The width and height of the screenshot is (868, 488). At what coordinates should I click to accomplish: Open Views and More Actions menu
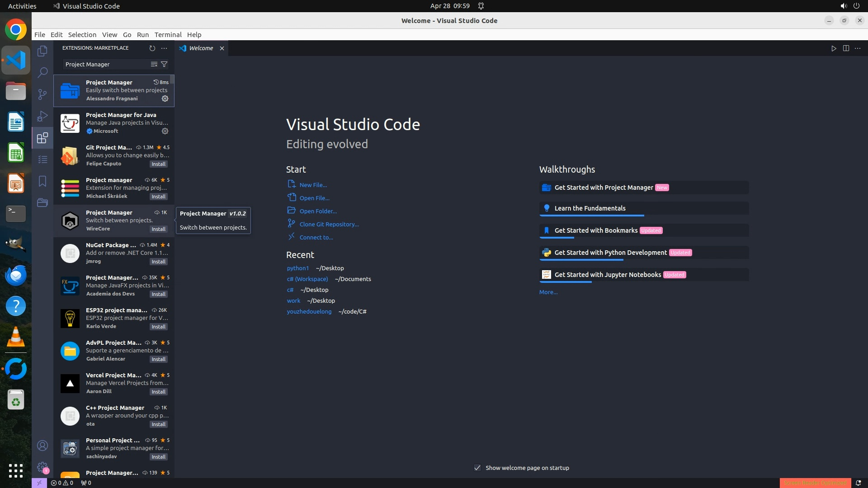(x=164, y=48)
